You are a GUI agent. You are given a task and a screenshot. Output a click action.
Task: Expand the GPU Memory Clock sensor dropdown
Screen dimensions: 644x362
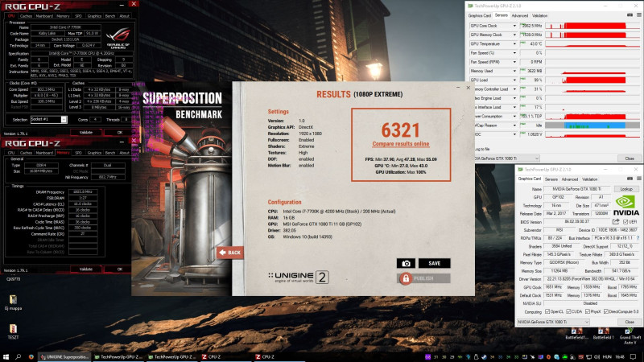tap(514, 35)
